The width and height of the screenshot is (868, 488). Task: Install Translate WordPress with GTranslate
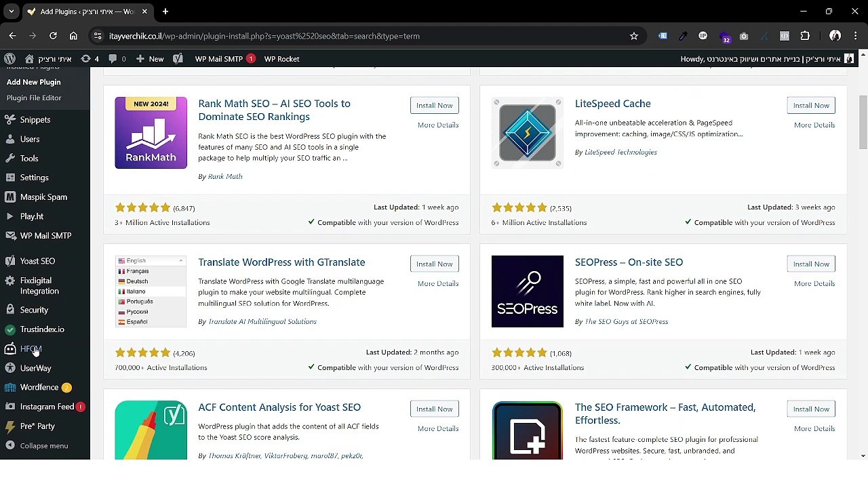434,264
